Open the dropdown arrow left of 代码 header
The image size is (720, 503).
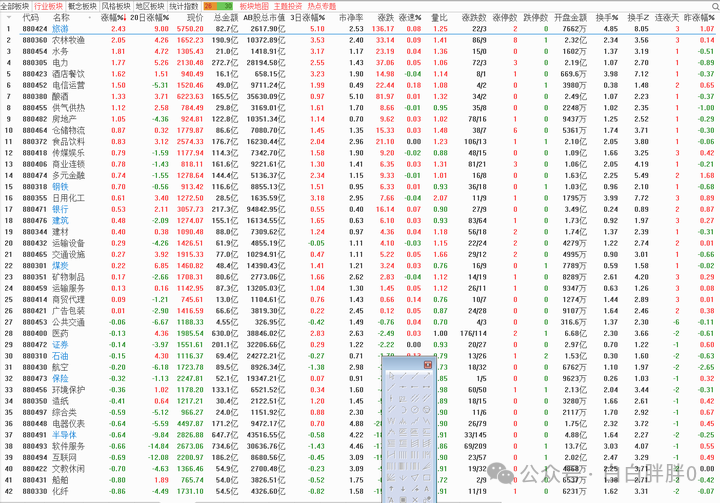[x=9, y=17]
